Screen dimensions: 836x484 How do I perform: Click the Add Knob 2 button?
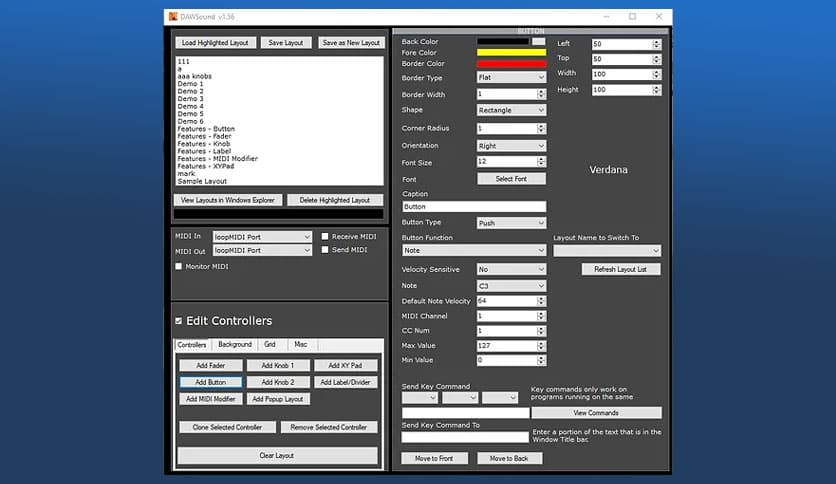click(278, 382)
